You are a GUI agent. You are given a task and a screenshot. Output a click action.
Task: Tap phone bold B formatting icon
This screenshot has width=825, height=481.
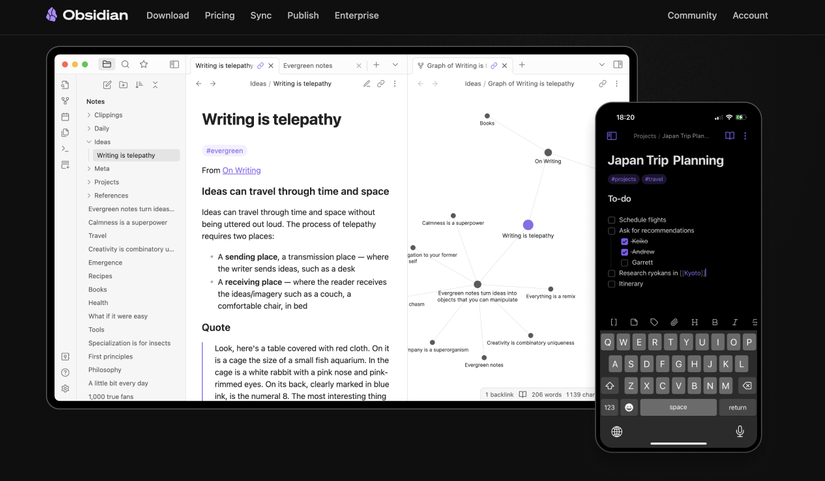point(715,322)
